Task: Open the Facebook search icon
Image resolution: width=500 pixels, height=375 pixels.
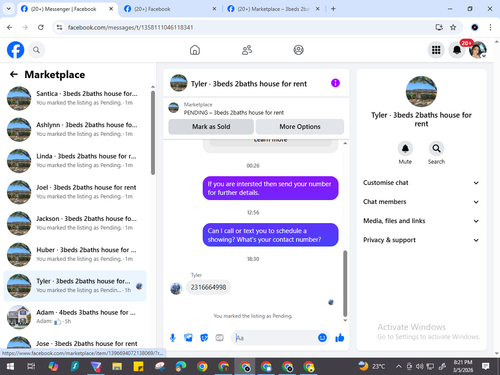Action: click(36, 50)
